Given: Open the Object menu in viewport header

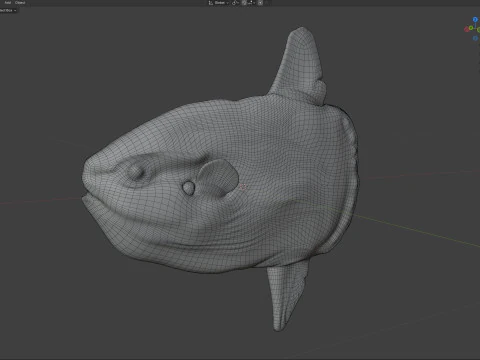Looking at the screenshot, I should [x=20, y=2].
